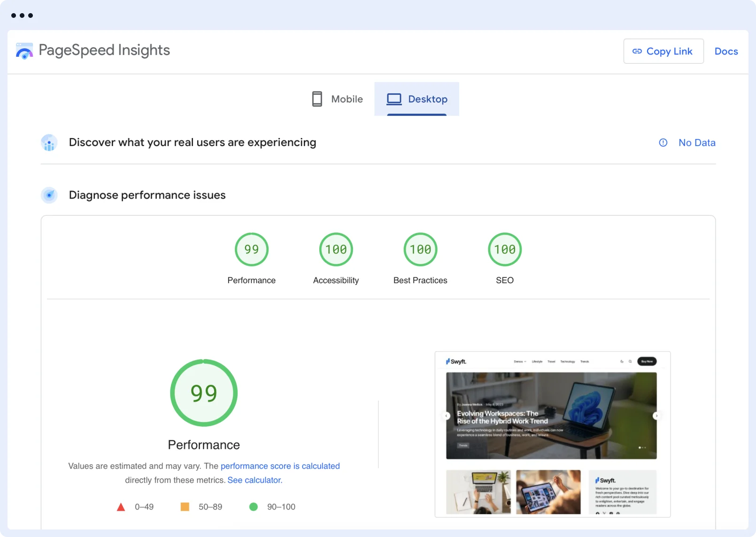Image resolution: width=756 pixels, height=537 pixels.
Task: Click the smartphone icon beside Mobile
Action: click(x=316, y=99)
